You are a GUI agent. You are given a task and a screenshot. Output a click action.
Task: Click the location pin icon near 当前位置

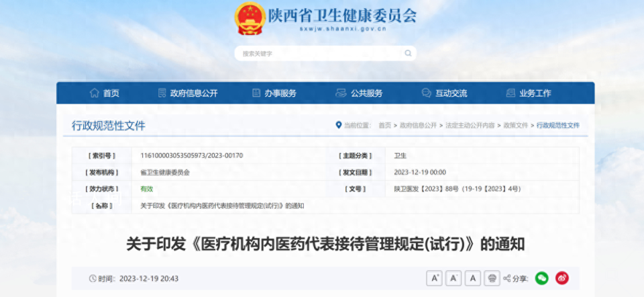tap(338, 125)
